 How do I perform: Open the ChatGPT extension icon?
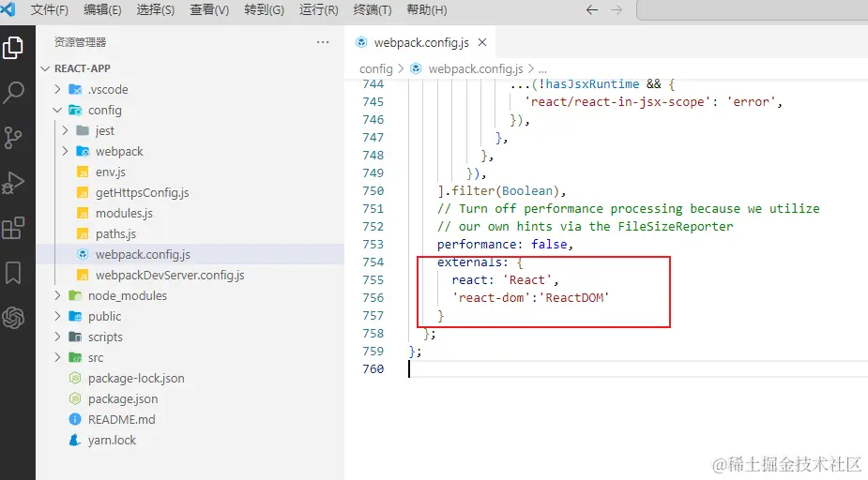13,318
